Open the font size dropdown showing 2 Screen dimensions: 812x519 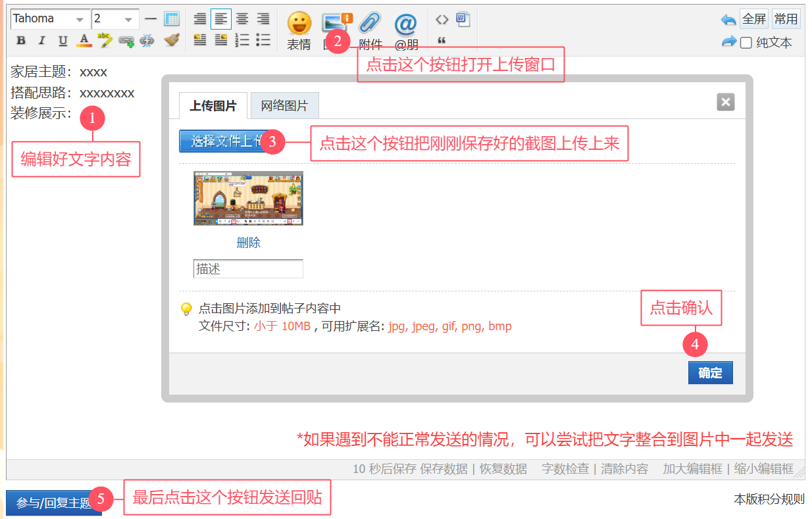pos(115,19)
